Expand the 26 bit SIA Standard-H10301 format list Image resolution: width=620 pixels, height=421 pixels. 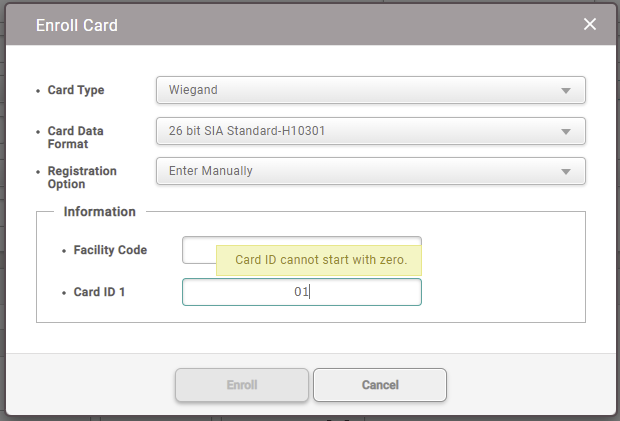pos(360,131)
